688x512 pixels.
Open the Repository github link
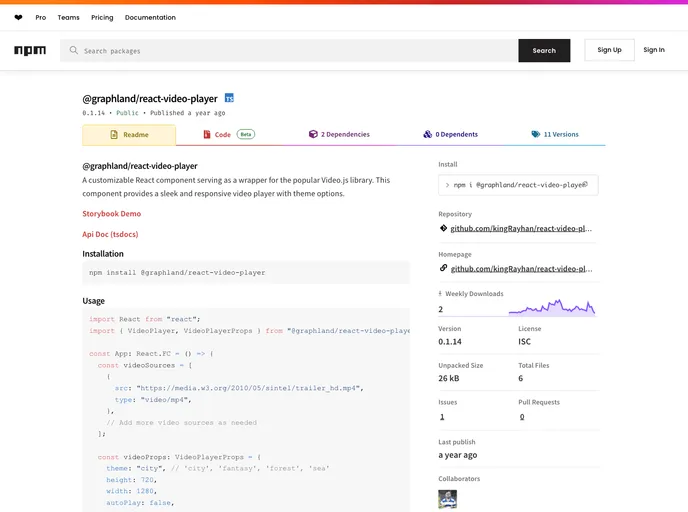coord(521,229)
